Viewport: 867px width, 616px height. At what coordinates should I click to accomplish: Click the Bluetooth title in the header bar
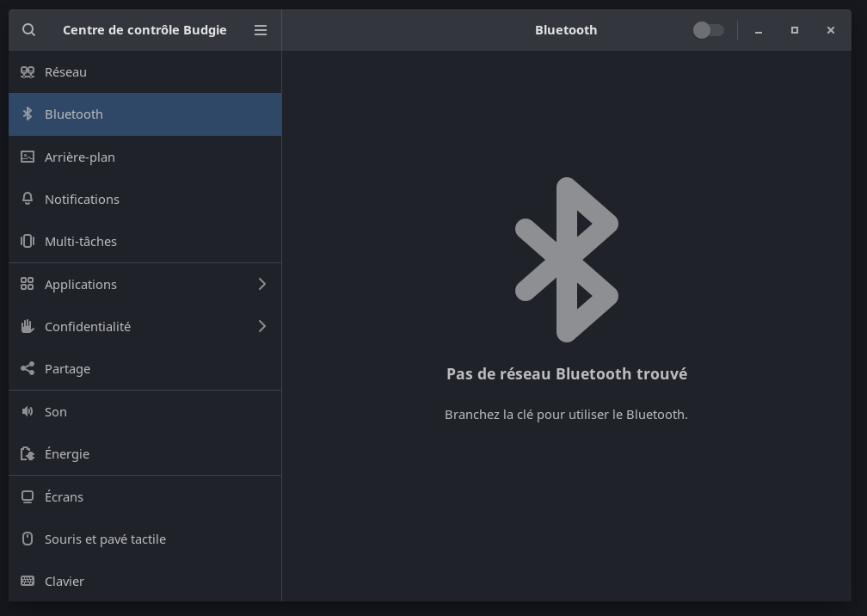[566, 30]
